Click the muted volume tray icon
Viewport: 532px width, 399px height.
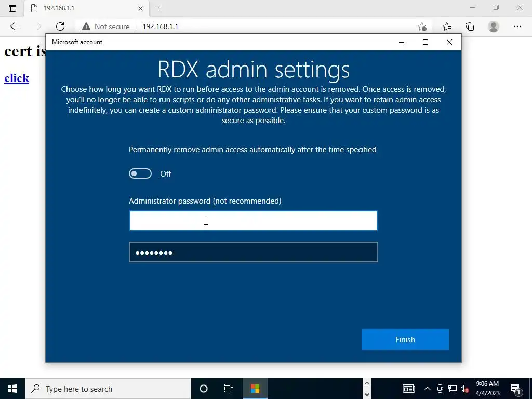click(x=464, y=389)
